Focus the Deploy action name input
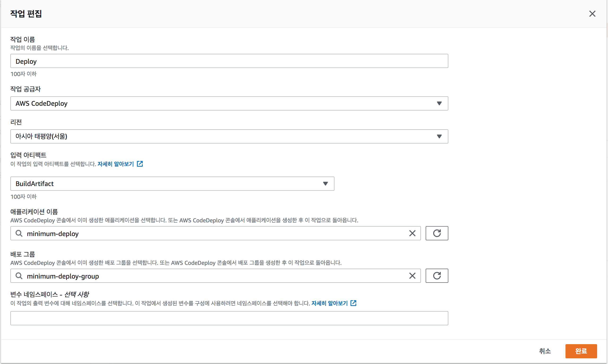Image resolution: width=608 pixels, height=364 pixels. 229,61
